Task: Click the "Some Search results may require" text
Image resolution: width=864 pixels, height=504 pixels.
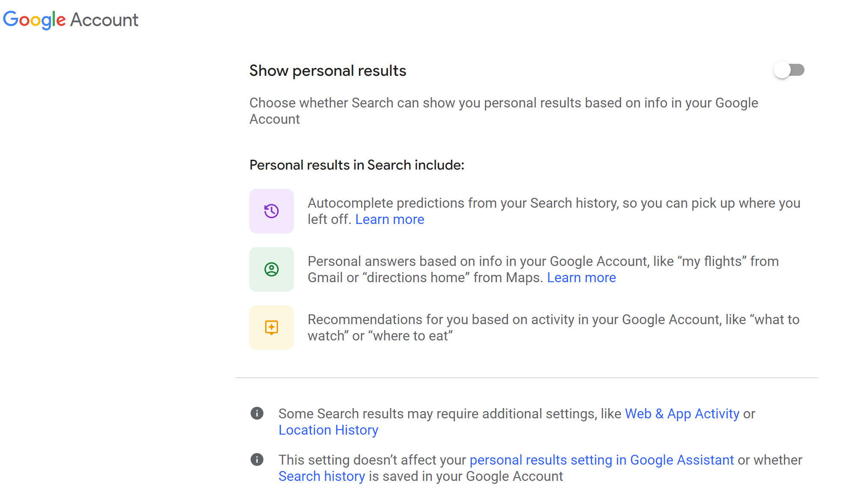Action: [x=450, y=414]
